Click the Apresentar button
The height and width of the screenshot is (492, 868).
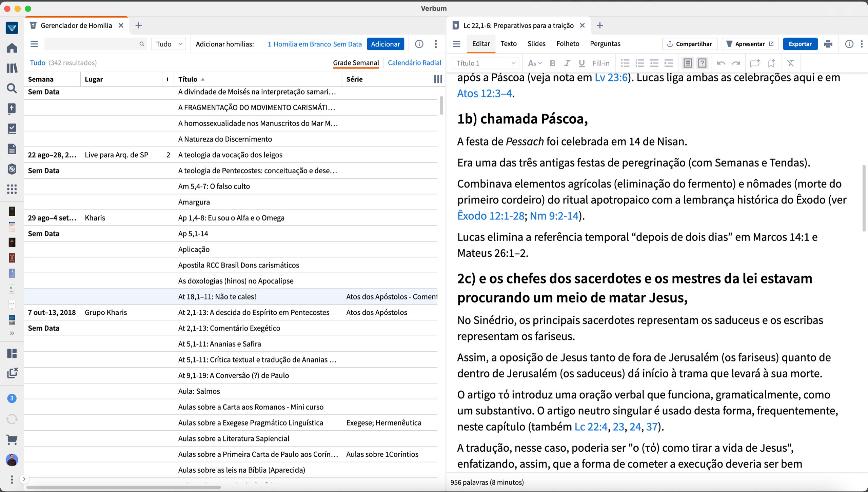pos(750,44)
